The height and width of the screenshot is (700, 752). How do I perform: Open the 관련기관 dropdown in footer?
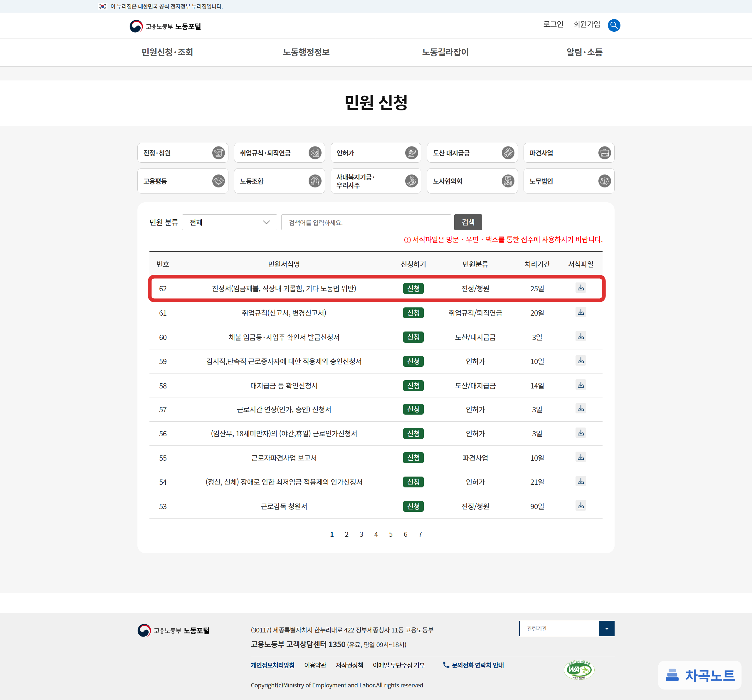566,629
